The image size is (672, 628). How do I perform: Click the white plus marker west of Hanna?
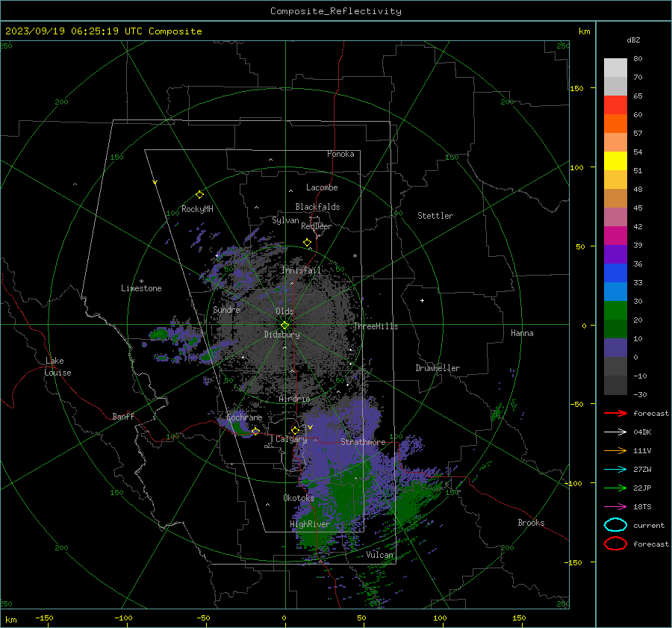422,300
